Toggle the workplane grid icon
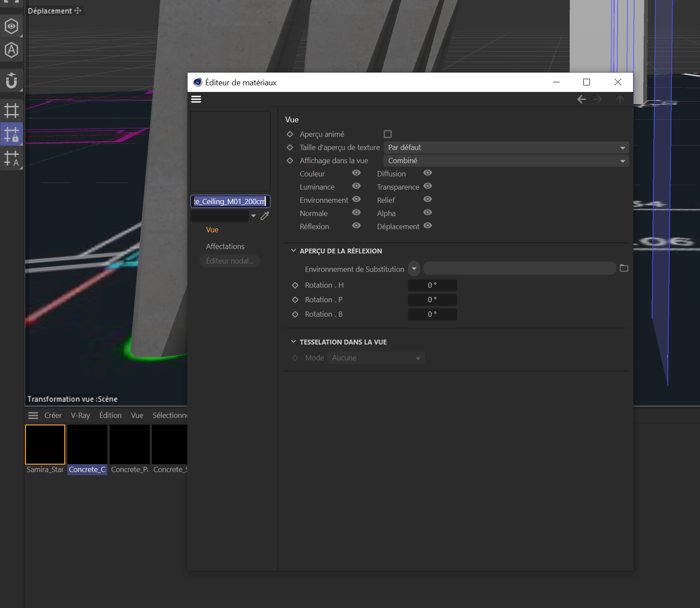 [x=11, y=110]
